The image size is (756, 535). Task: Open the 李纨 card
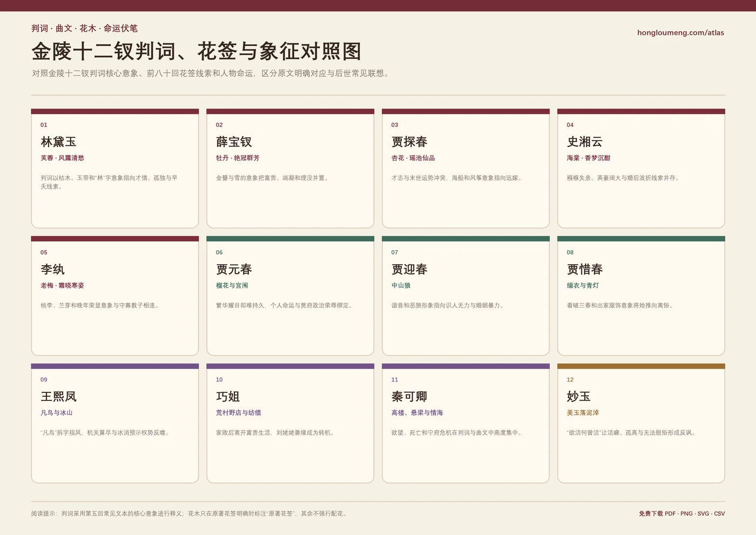tap(115, 296)
